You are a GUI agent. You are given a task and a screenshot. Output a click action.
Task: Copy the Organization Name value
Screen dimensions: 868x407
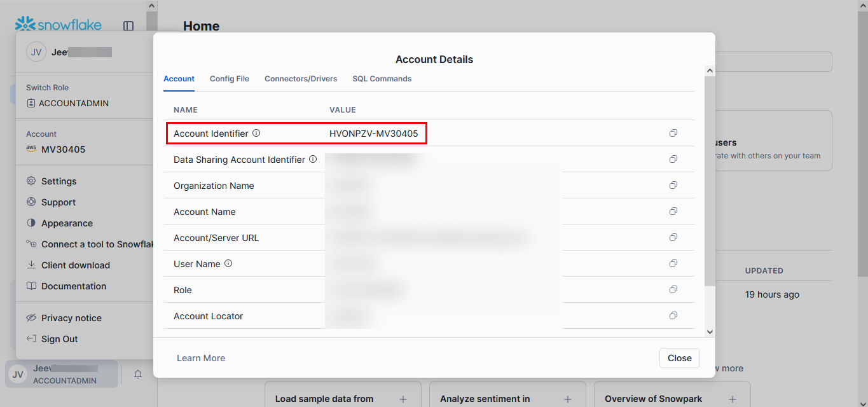[673, 186]
